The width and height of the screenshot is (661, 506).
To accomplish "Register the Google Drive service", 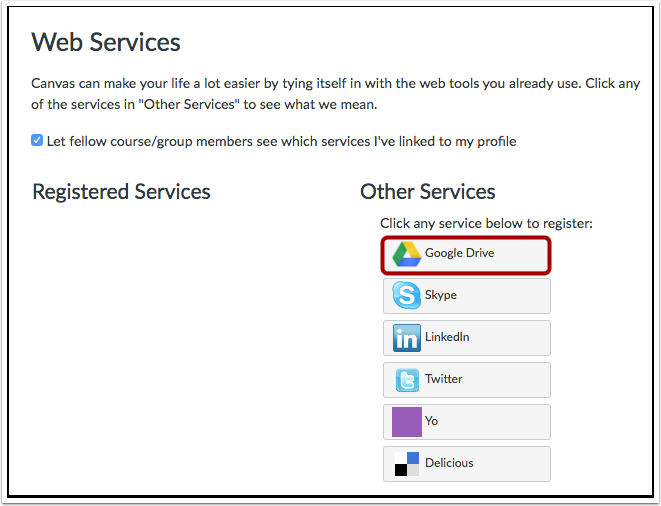I will [466, 255].
